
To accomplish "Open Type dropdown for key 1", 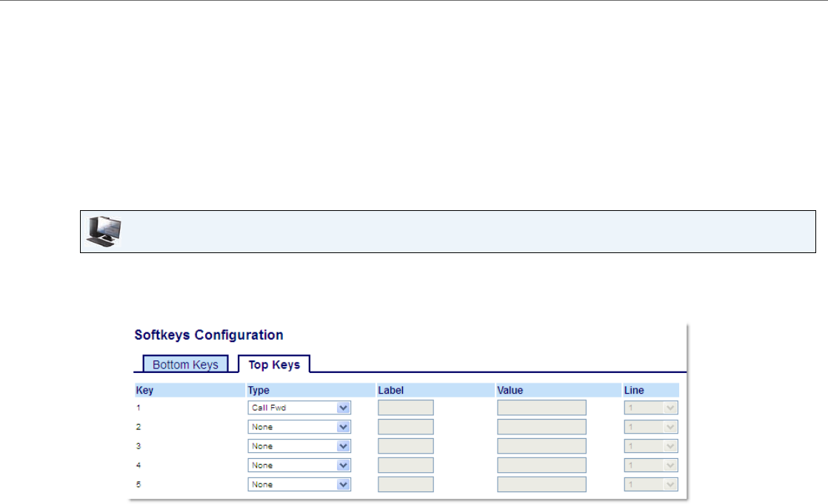I will [298, 408].
